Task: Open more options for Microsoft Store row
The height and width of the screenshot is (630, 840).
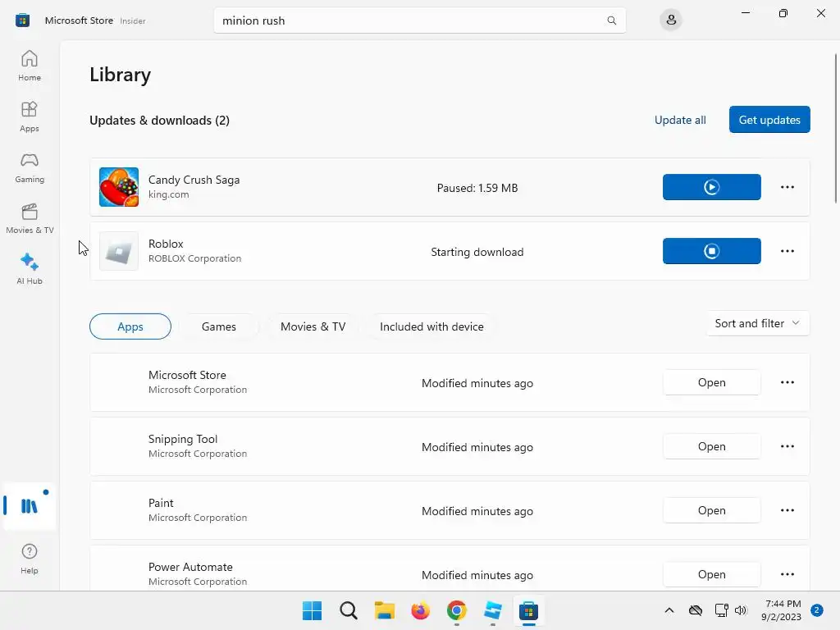Action: [787, 382]
